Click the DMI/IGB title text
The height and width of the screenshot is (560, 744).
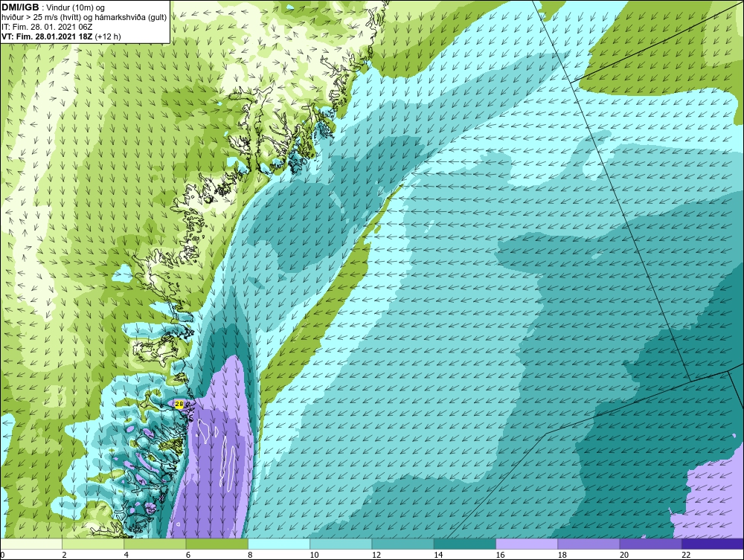point(20,7)
